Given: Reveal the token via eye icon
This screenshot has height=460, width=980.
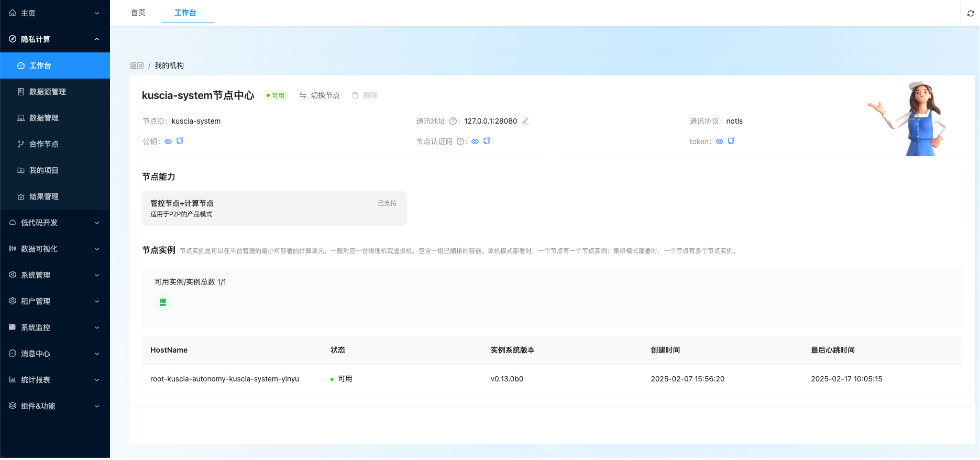Looking at the screenshot, I should 720,141.
